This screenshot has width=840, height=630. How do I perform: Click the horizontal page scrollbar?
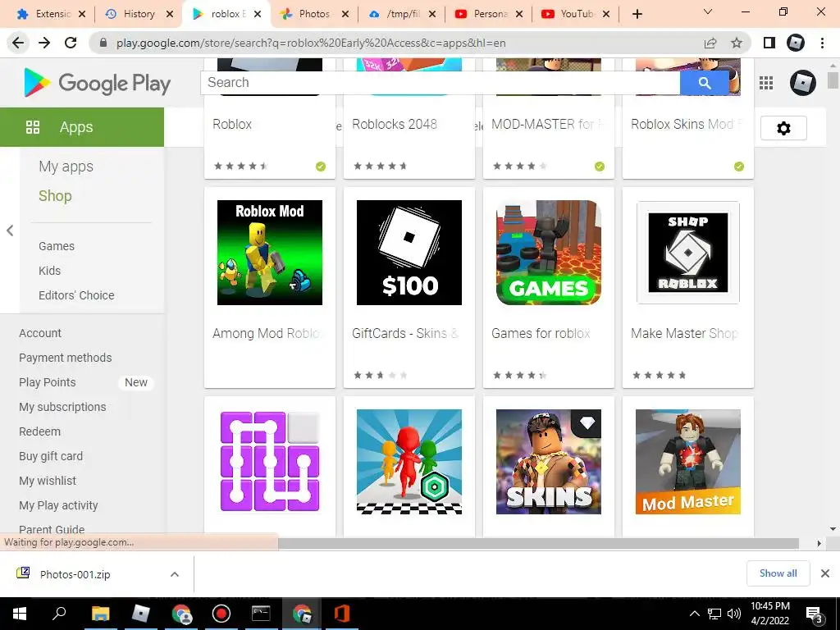click(538, 543)
